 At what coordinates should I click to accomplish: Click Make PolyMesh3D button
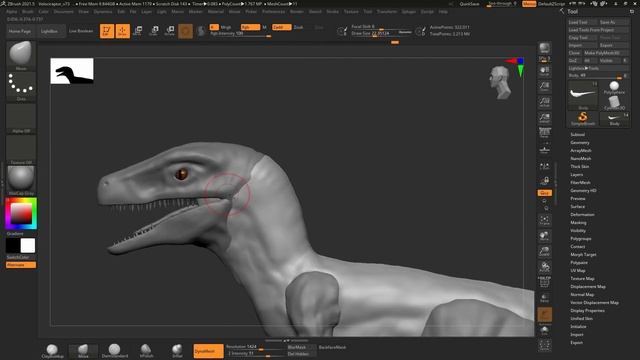coord(606,53)
